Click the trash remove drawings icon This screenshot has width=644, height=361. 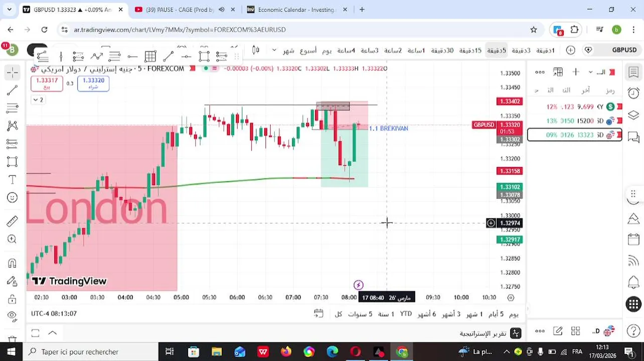coord(13,339)
